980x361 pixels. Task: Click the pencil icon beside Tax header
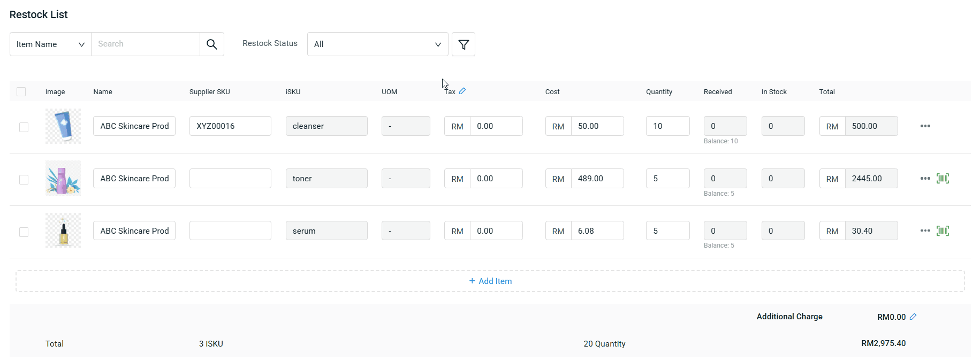462,91
